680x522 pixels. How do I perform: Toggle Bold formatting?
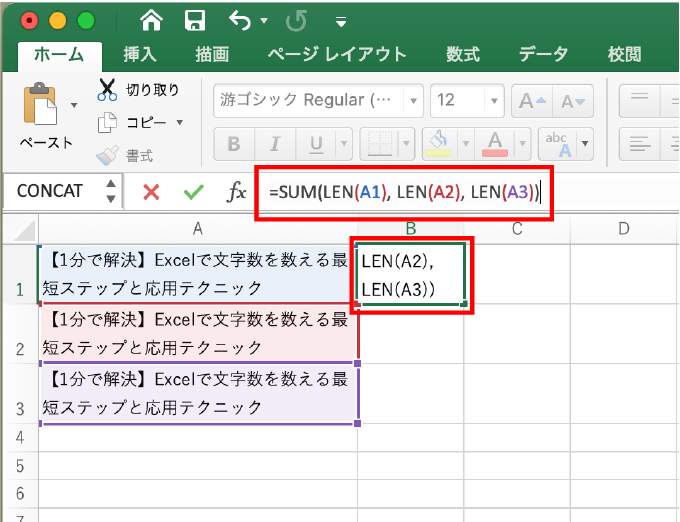pos(234,144)
